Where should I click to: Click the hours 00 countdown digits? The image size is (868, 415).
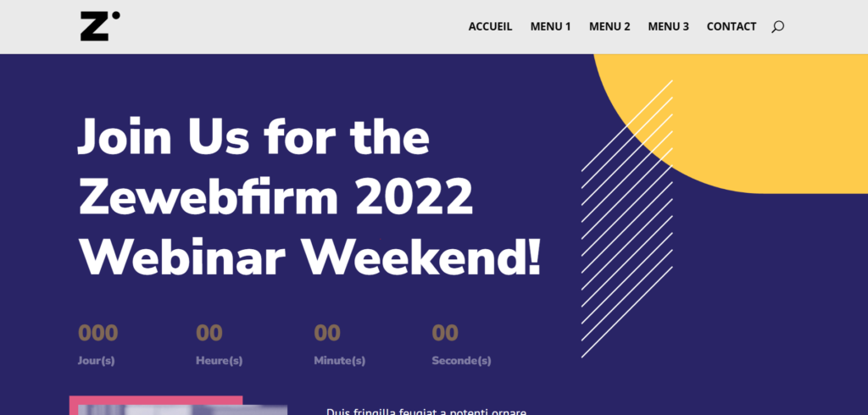point(209,333)
